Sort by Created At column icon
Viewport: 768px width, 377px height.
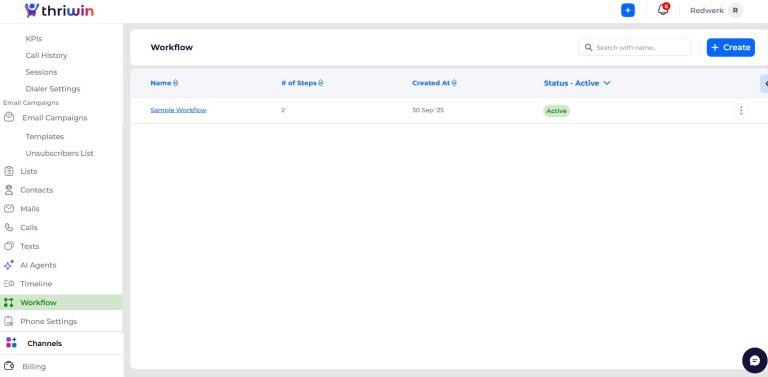click(x=454, y=83)
